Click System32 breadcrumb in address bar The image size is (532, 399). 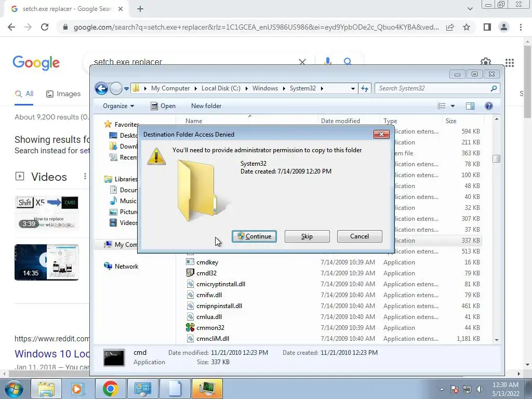tap(303, 88)
